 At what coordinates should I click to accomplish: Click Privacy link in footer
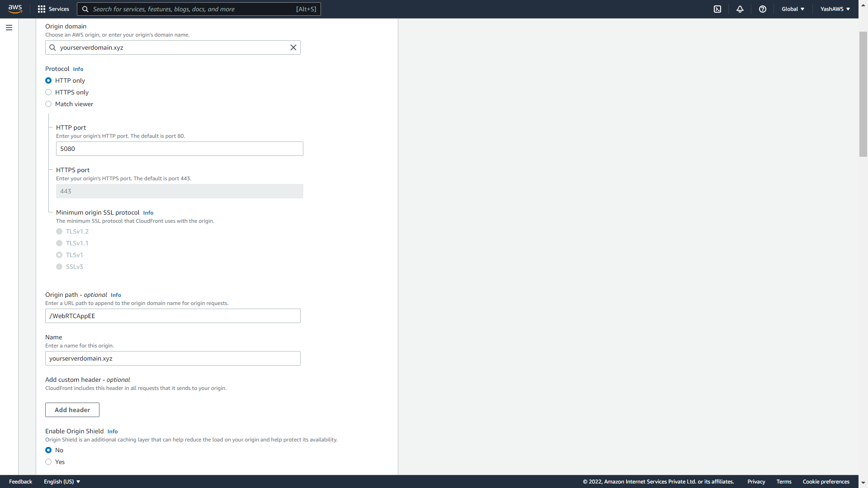tap(756, 481)
